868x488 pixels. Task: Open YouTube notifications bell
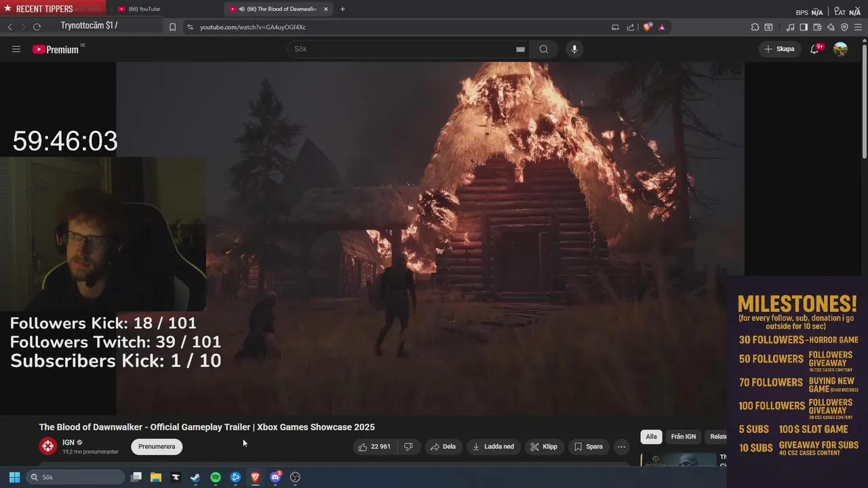(814, 49)
